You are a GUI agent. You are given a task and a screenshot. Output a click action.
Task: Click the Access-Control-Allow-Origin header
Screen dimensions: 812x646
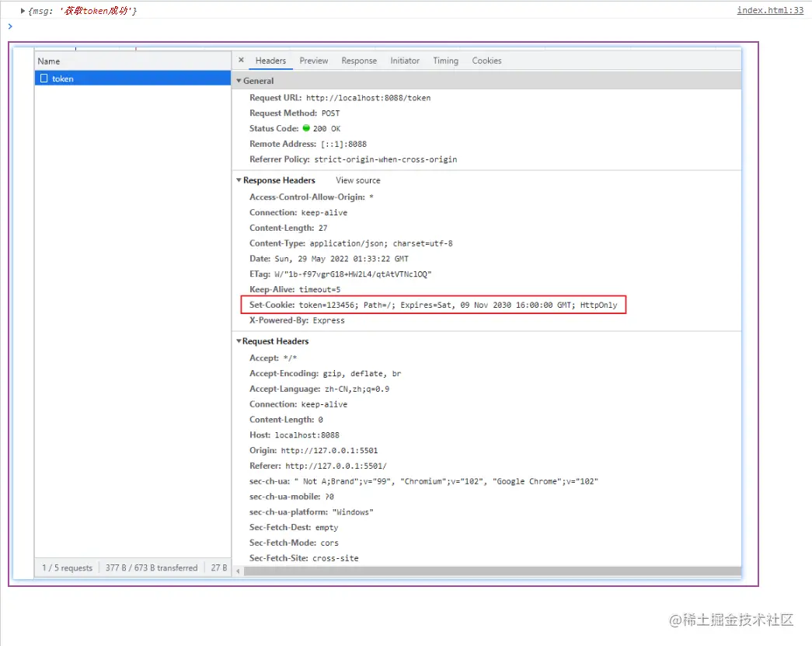tap(312, 197)
